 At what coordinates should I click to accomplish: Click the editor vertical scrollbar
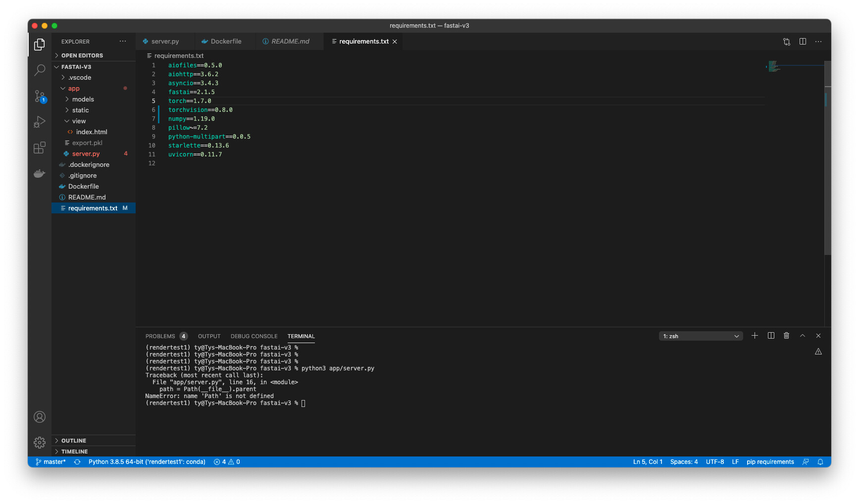(827, 158)
